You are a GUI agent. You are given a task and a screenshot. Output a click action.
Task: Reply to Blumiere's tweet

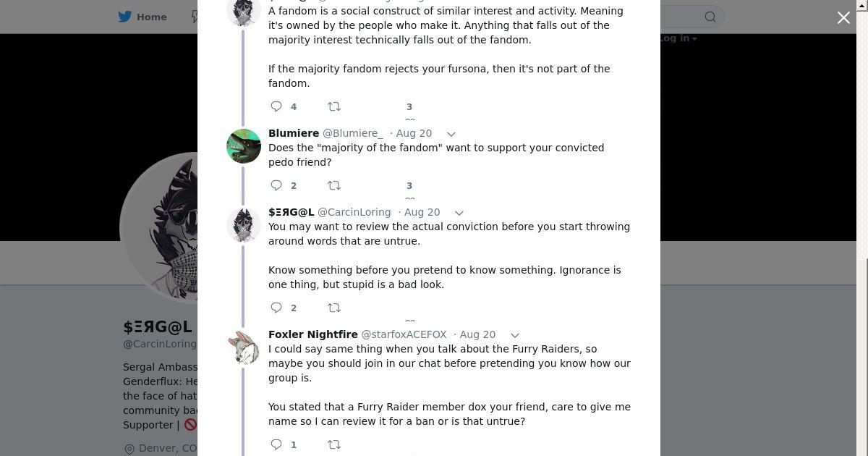coord(276,185)
